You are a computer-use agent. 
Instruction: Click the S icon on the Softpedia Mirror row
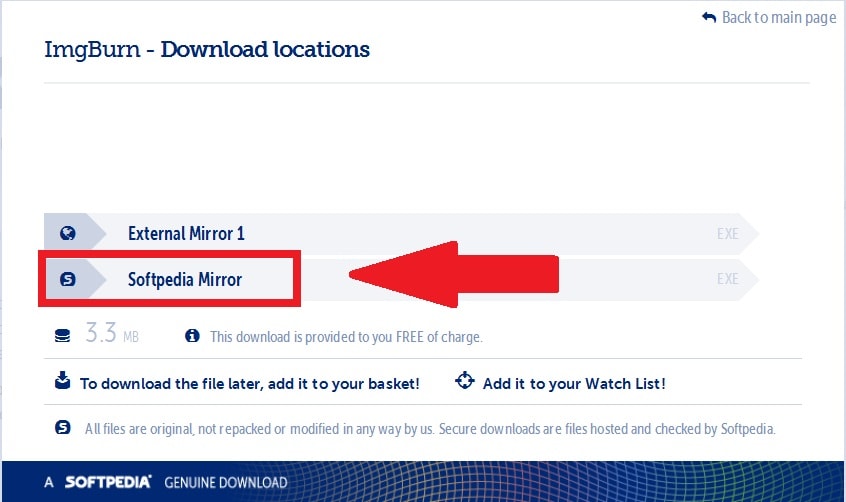(67, 279)
